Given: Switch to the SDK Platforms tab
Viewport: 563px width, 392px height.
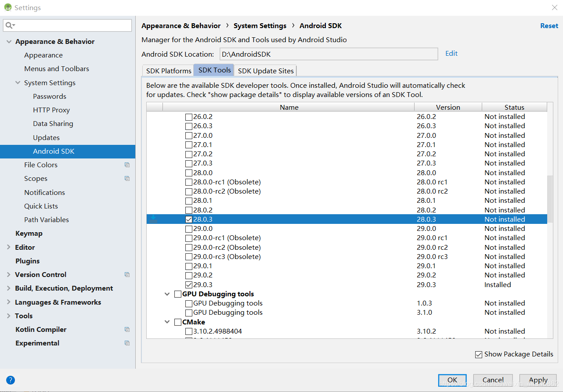Looking at the screenshot, I should coord(169,71).
